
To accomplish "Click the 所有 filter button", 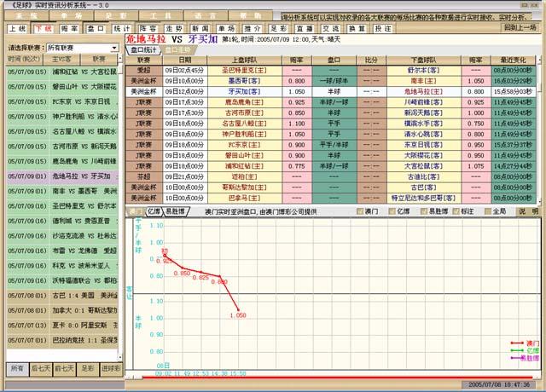I will [x=17, y=369].
